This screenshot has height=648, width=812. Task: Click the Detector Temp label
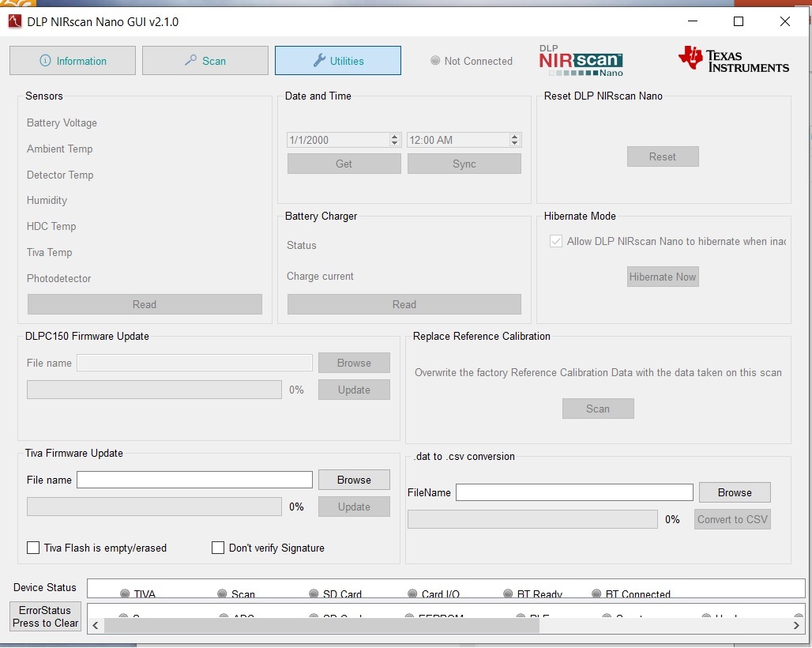60,175
